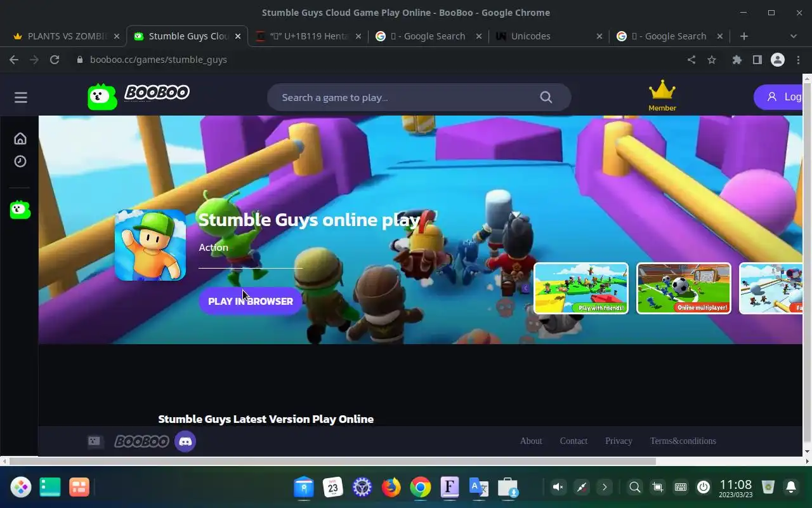Viewport: 812px width, 508px height.
Task: Click green BooBoo icon in sidebar
Action: pyautogui.click(x=20, y=210)
